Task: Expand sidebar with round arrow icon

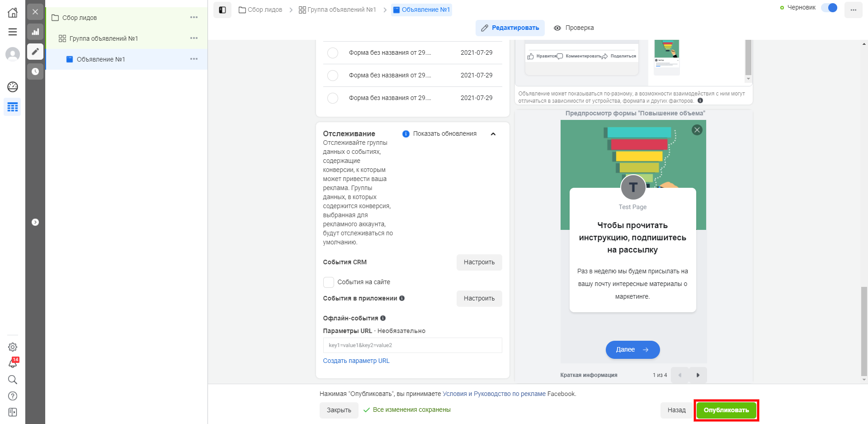Action: pyautogui.click(x=35, y=222)
